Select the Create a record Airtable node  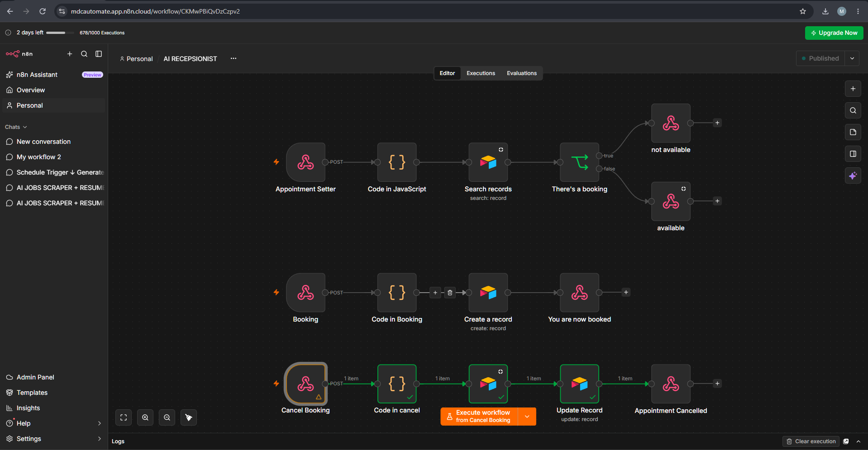488,293
